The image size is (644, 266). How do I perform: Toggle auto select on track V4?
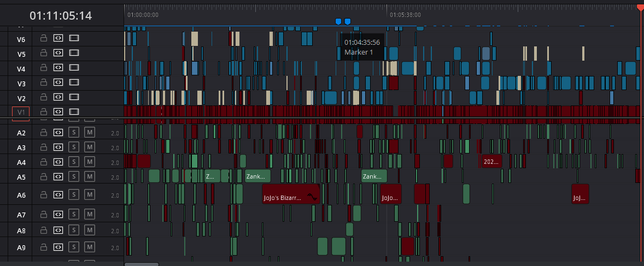[58, 68]
